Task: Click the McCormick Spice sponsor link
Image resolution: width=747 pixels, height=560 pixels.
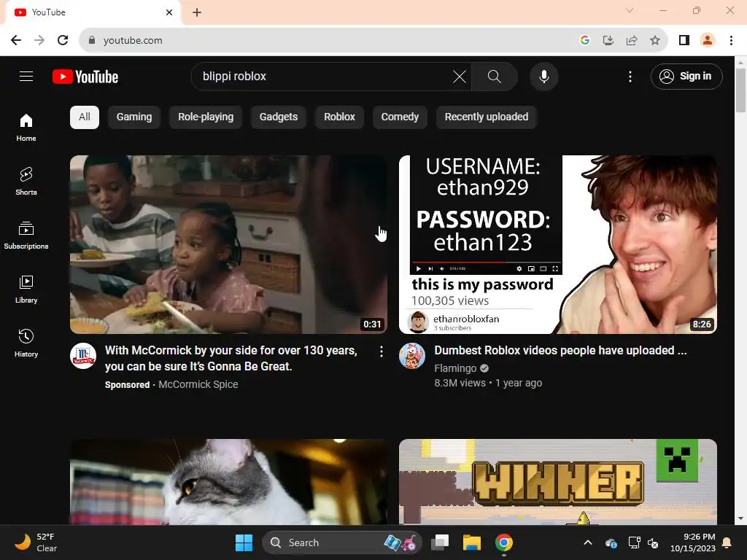Action: (x=198, y=384)
